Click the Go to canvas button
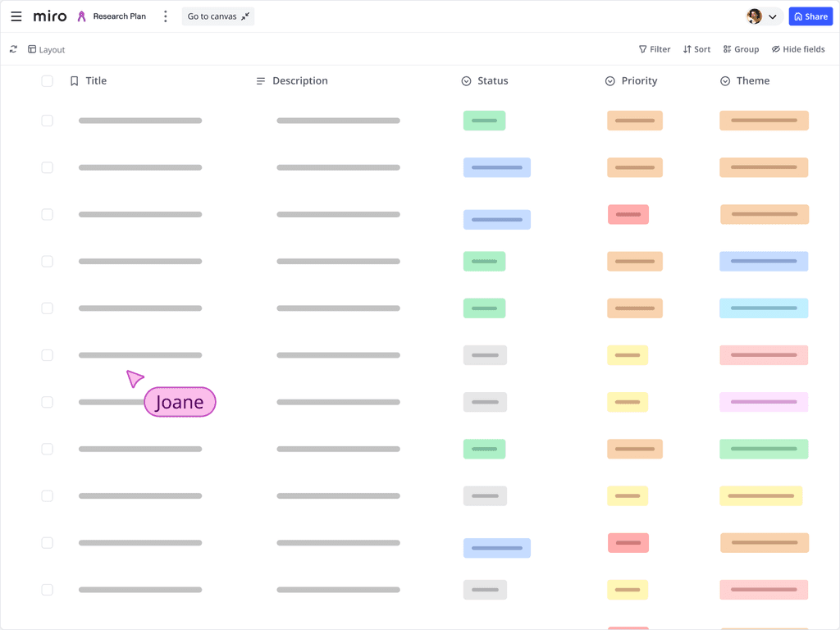Image resolution: width=840 pixels, height=630 pixels. [x=217, y=16]
